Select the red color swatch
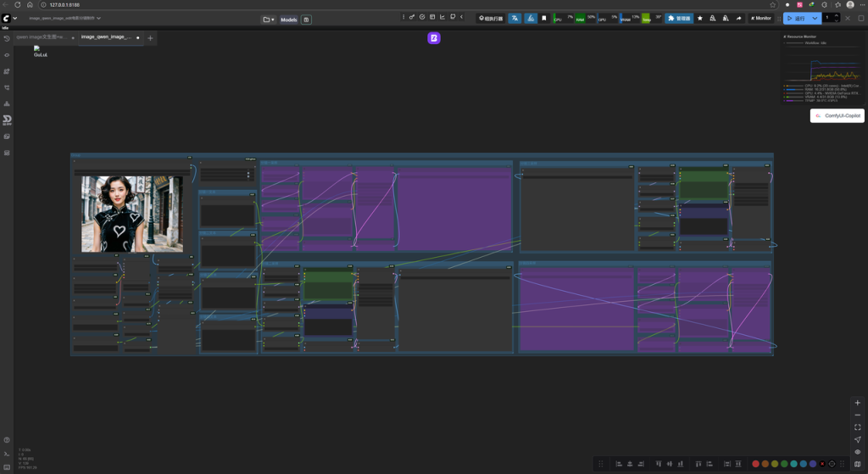This screenshot has width=868, height=474. point(755,464)
